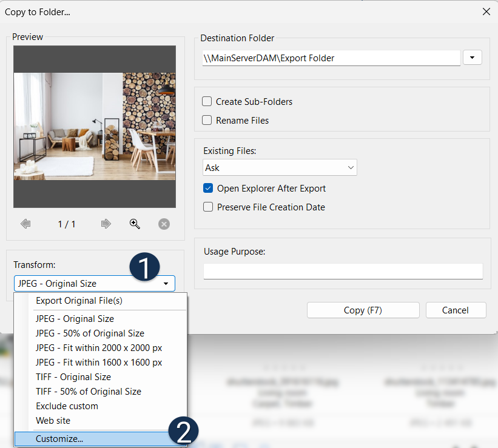Click the next image arrow in Preview
The width and height of the screenshot is (498, 448).
[106, 224]
